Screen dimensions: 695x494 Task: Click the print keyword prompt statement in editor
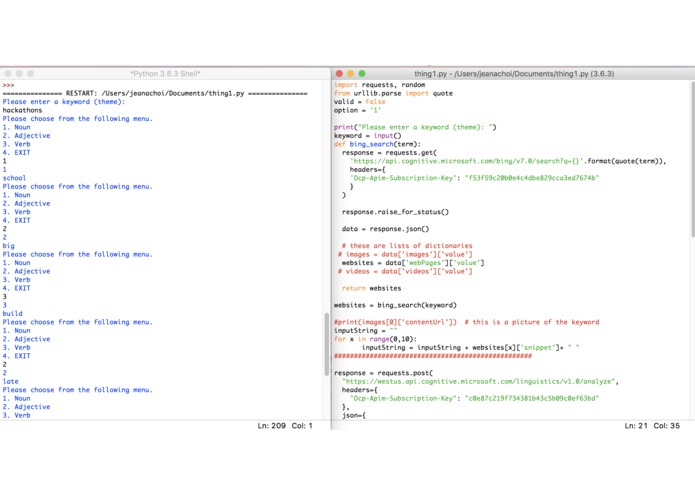tap(415, 127)
